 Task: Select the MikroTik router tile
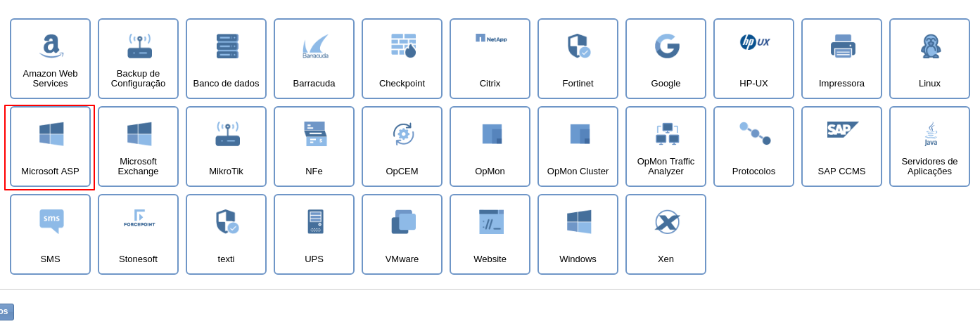point(226,147)
